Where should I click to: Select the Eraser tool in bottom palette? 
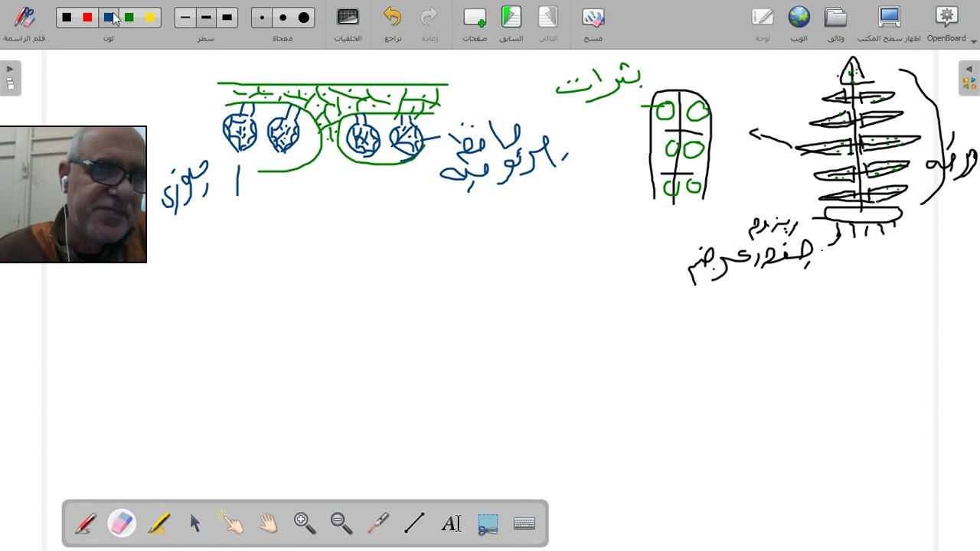point(122,523)
